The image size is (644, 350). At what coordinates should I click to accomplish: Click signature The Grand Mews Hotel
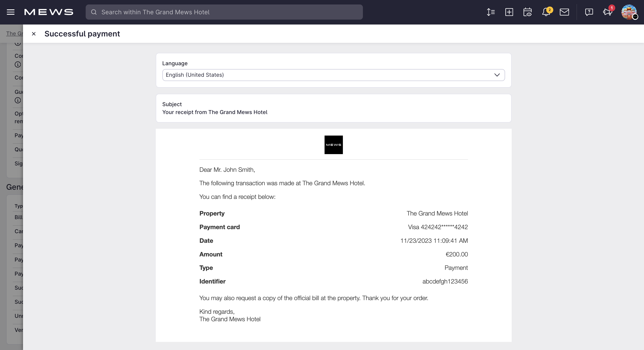coord(230,319)
